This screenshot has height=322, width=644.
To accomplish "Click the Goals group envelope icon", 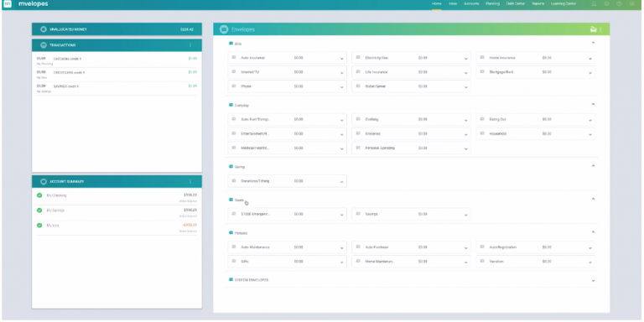I will pos(231,200).
